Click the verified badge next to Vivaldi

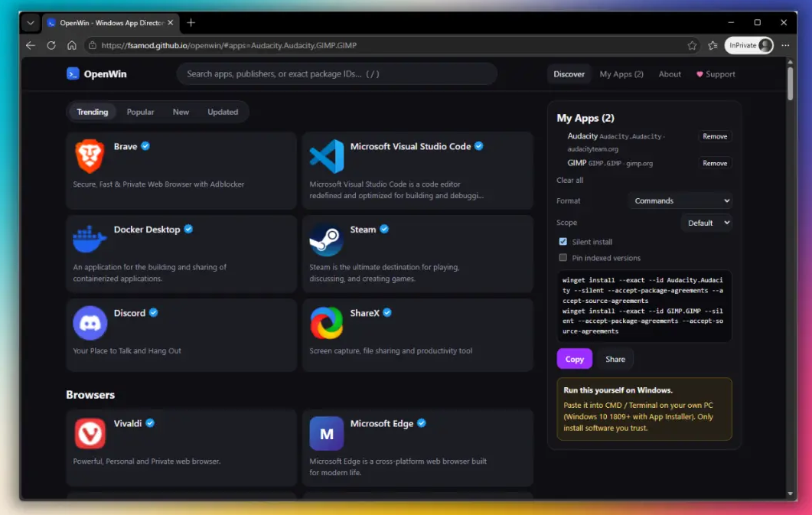tap(150, 423)
